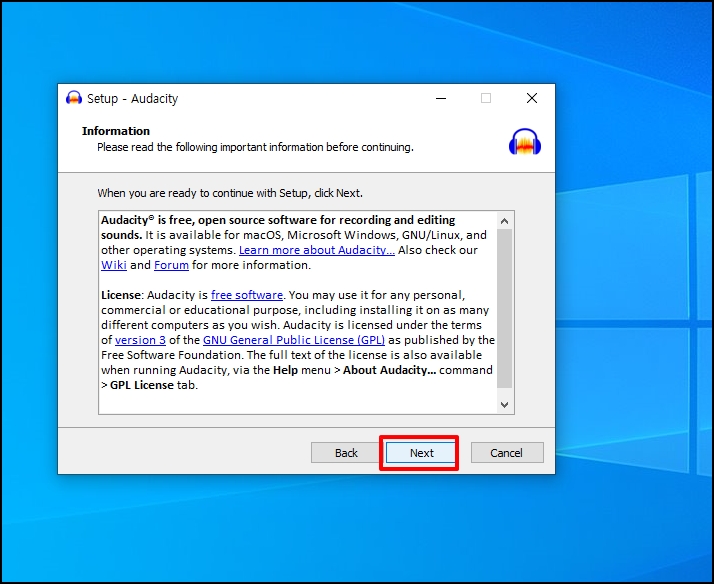Click the bold 'GPL License' text
Image resolution: width=714 pixels, height=584 pixels.
[x=142, y=385]
